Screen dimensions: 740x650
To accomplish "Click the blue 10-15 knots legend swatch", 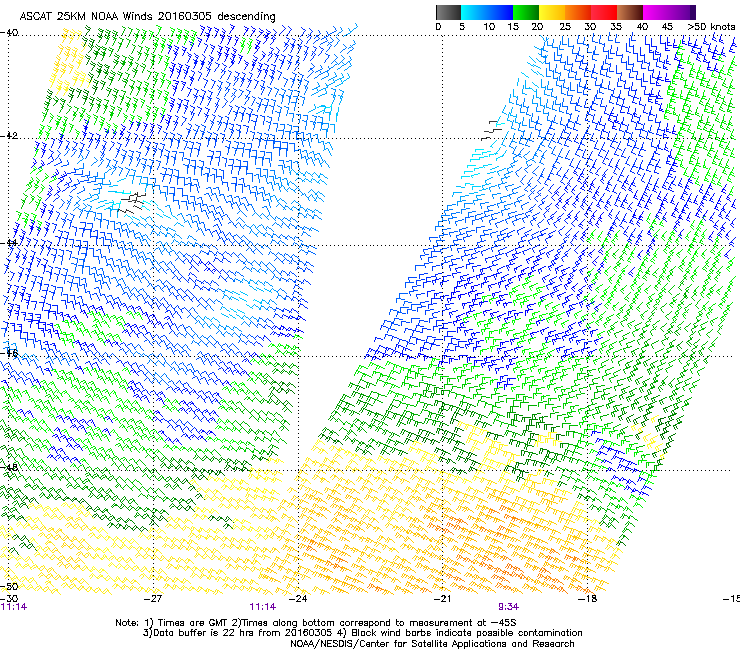I will [500, 12].
